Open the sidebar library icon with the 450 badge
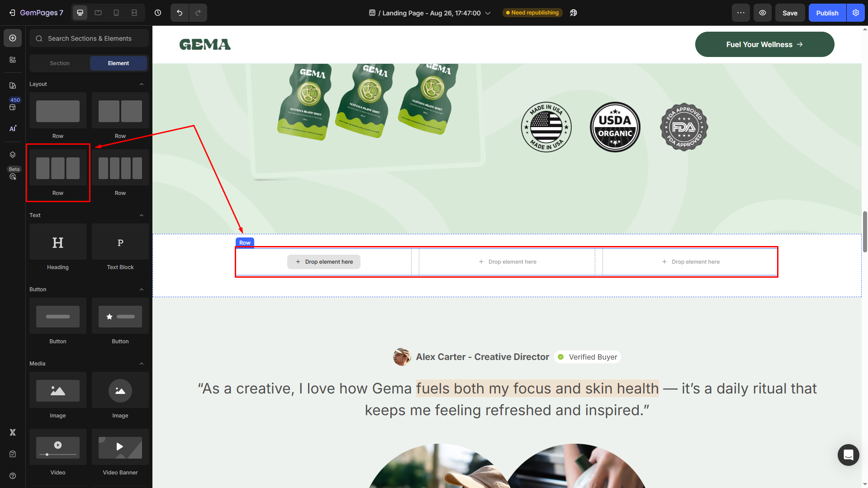Image resolution: width=868 pixels, height=488 pixels. coord(13,107)
